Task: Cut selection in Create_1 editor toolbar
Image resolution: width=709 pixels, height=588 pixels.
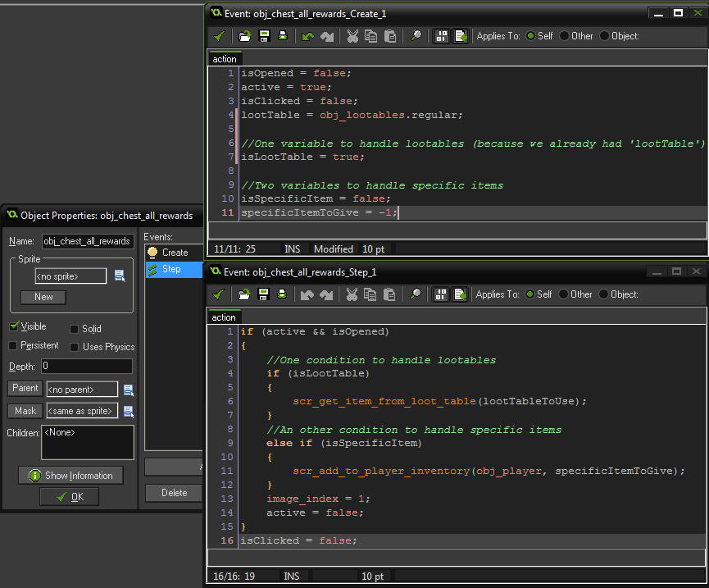Action: coord(352,36)
